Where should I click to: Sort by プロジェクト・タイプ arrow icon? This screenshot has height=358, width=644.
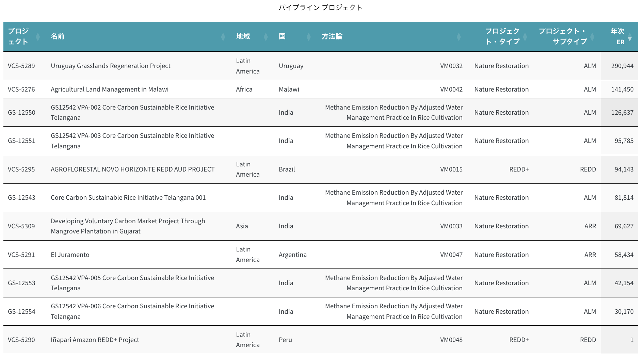point(525,37)
